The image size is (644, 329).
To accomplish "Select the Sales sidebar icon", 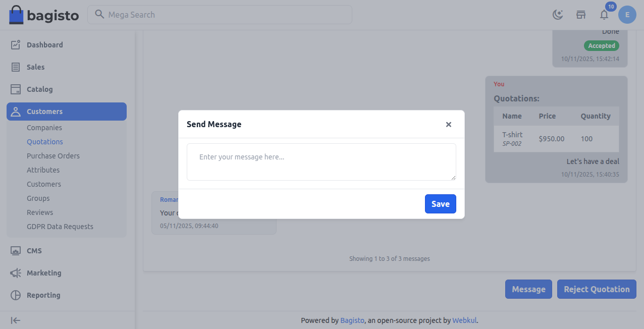I will click(15, 67).
